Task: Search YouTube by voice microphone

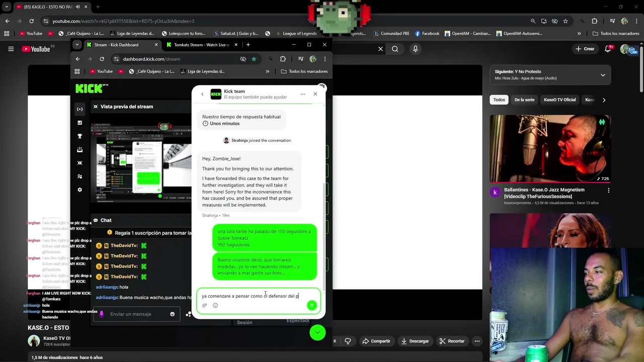Action: 415,49
